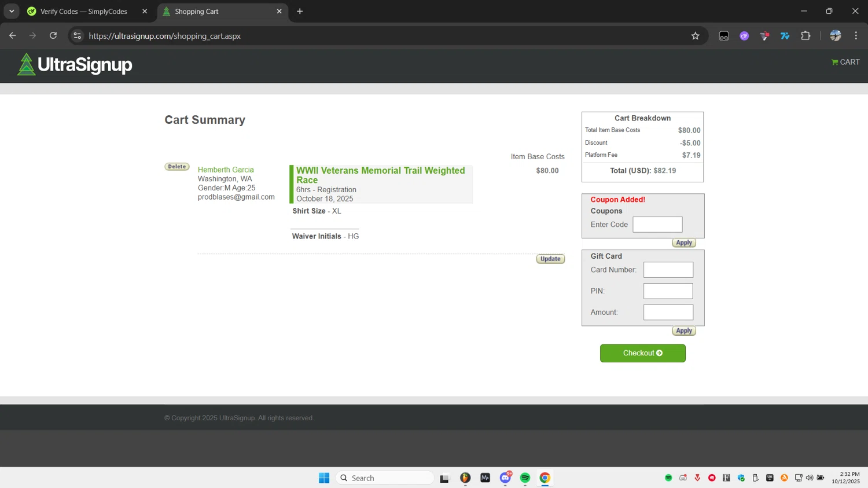Click Discord tray icon
The width and height of the screenshot is (868, 488).
(683, 478)
